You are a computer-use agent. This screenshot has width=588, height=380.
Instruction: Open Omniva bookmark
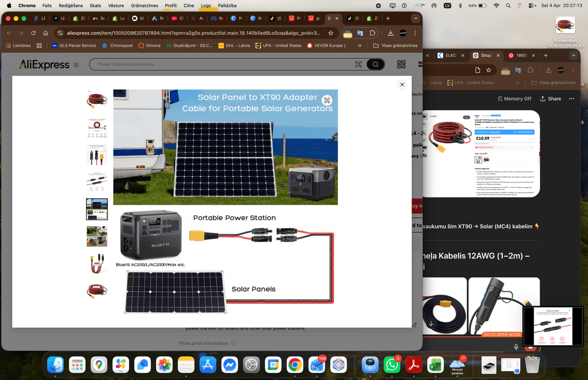click(149, 46)
